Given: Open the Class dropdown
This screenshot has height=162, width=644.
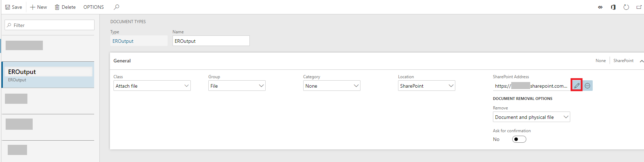Looking at the screenshot, I should [x=186, y=86].
